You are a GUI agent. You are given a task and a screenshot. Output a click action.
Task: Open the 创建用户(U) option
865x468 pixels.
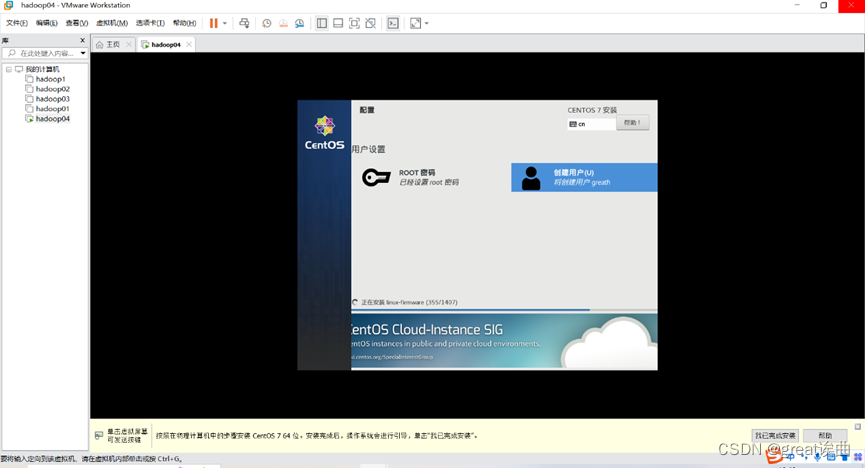coord(584,177)
